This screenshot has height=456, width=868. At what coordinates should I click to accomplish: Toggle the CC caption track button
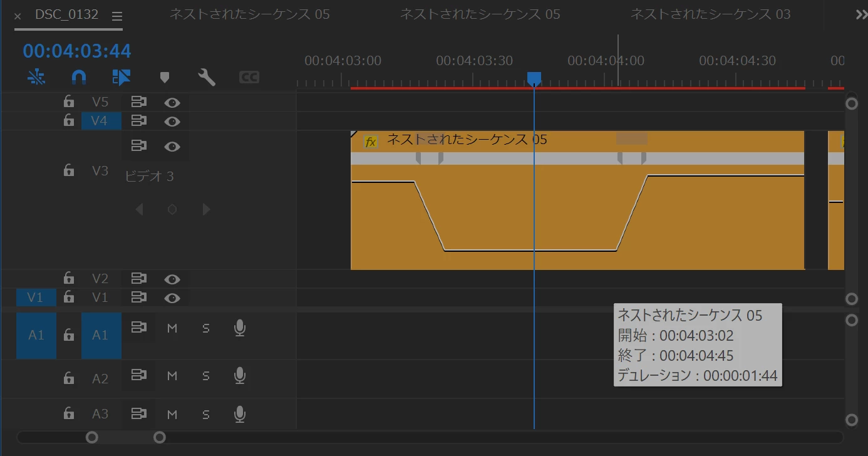click(249, 77)
